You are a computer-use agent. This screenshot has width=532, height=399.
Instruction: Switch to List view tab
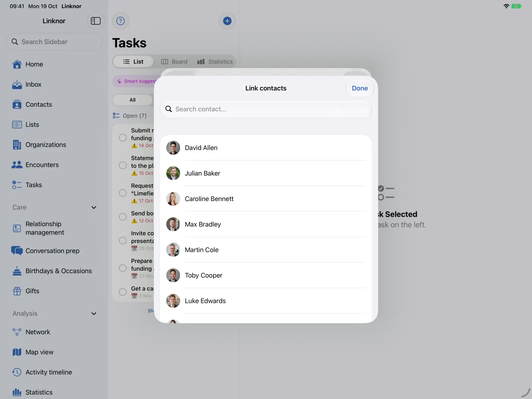pyautogui.click(x=133, y=62)
